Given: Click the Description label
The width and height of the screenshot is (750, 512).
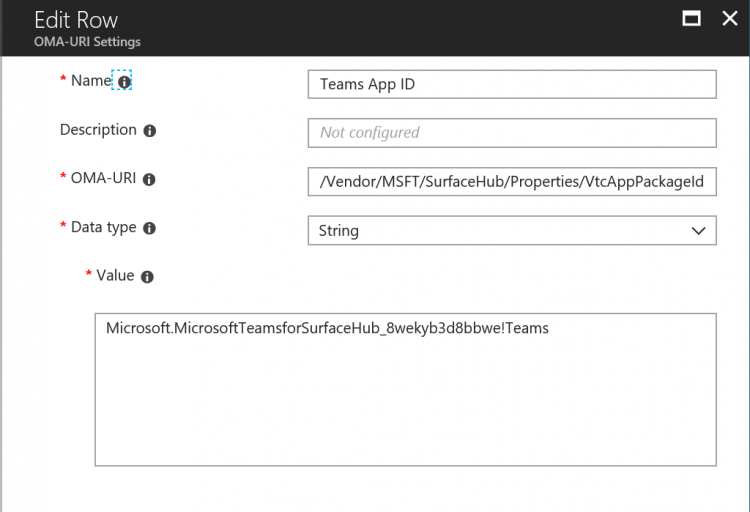Looking at the screenshot, I should (x=98, y=130).
